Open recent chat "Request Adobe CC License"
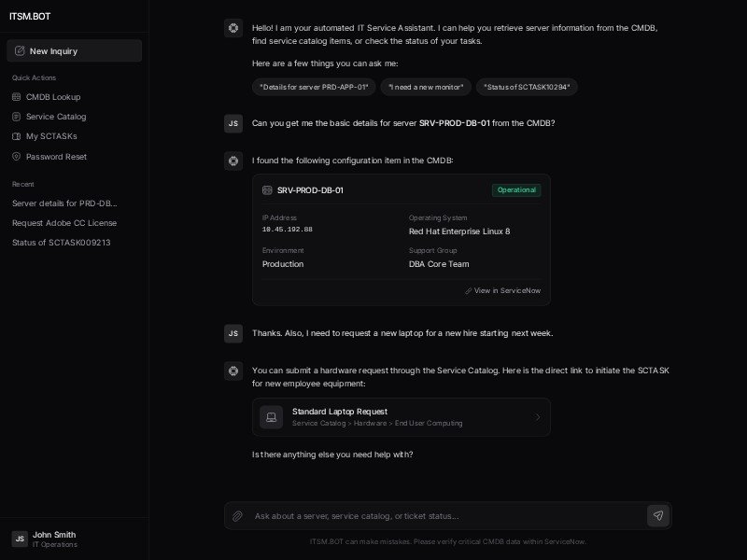This screenshot has height=560, width=747. pyautogui.click(x=64, y=223)
